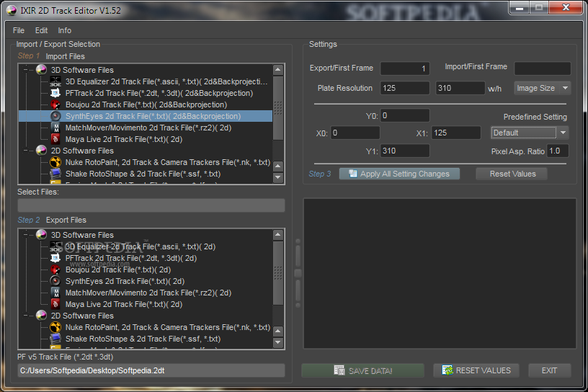Screen dimensions: 588x392
Task: Click the bottom down arrow of Import list scrollbar
Action: click(x=278, y=177)
